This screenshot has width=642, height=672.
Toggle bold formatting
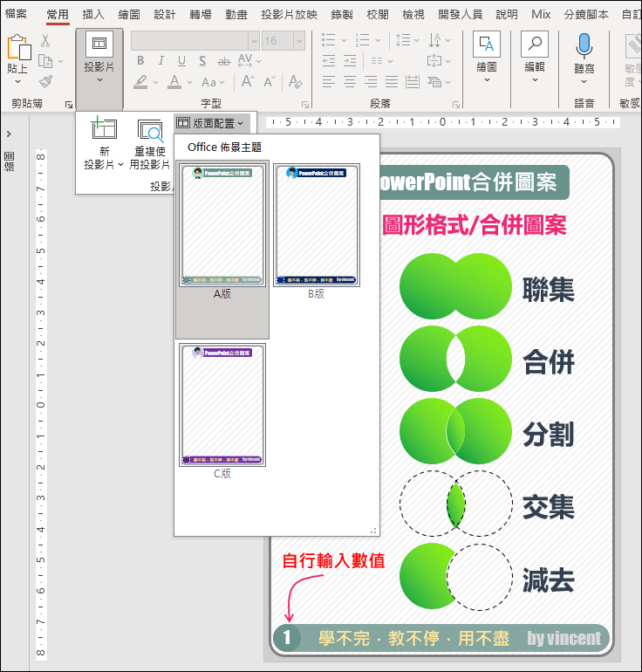point(140,61)
